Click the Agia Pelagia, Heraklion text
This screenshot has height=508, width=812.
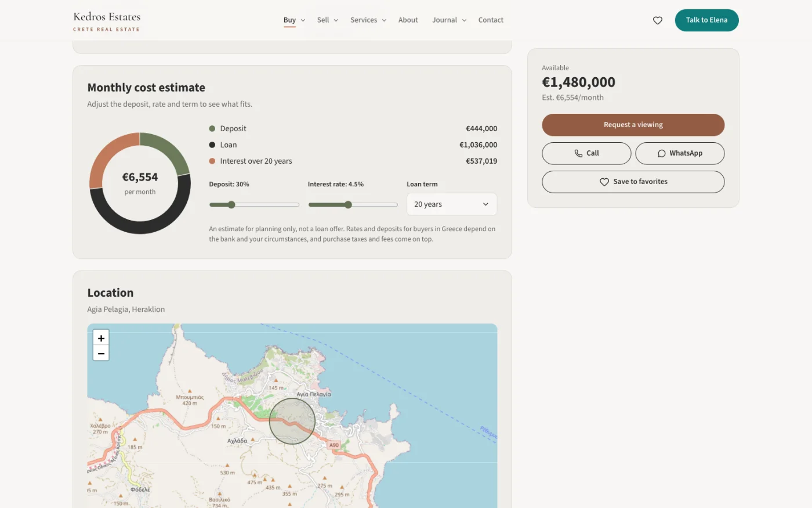tap(126, 309)
